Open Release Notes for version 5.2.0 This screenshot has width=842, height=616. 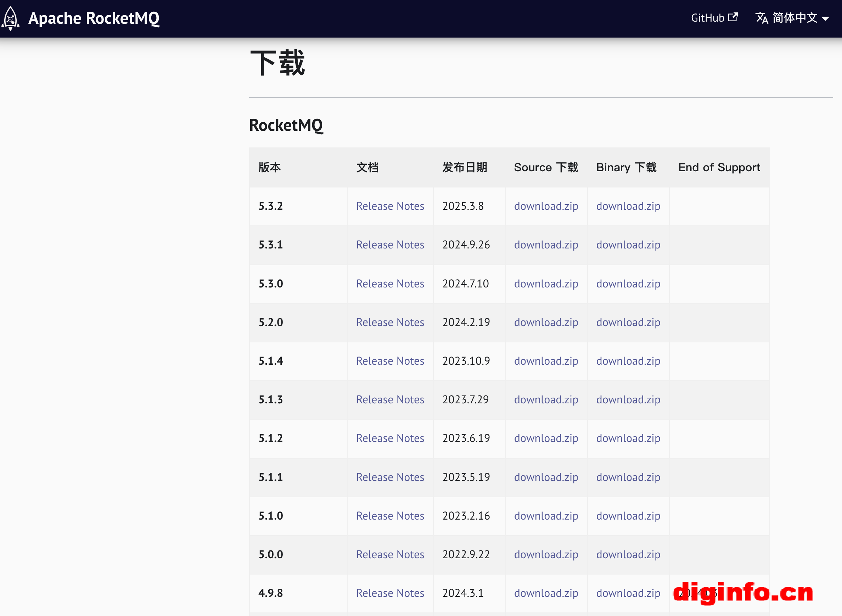coord(390,323)
